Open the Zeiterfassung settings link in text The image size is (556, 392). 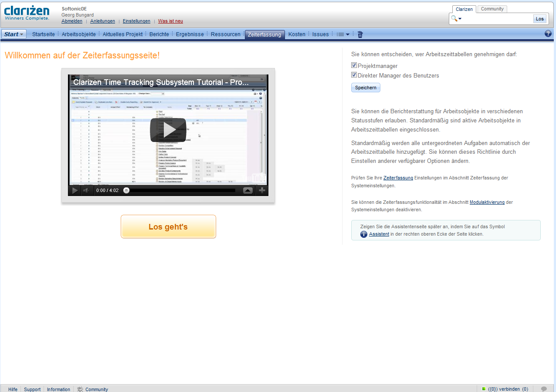point(398,178)
